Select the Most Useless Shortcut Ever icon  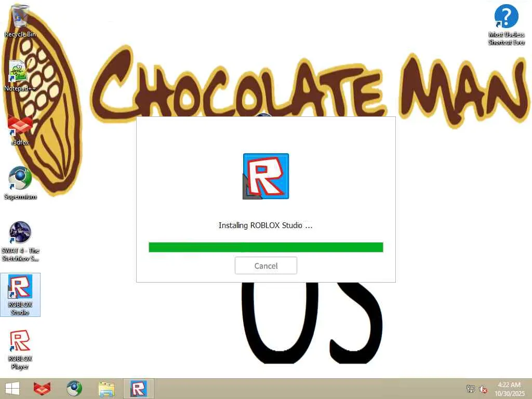506,24
